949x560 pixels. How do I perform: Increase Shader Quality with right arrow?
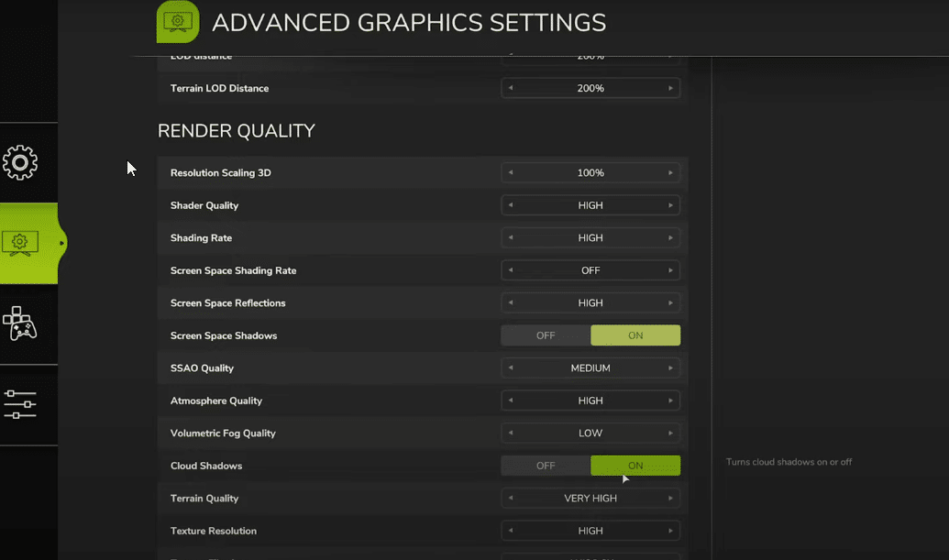tap(671, 205)
